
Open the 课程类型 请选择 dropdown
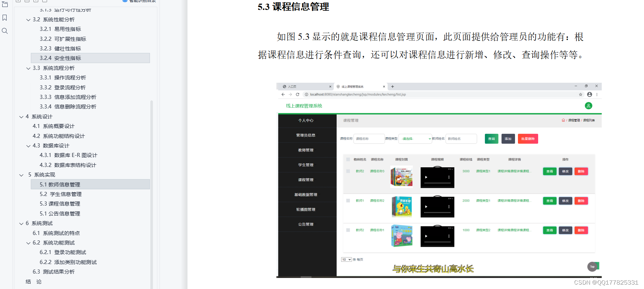(x=415, y=139)
